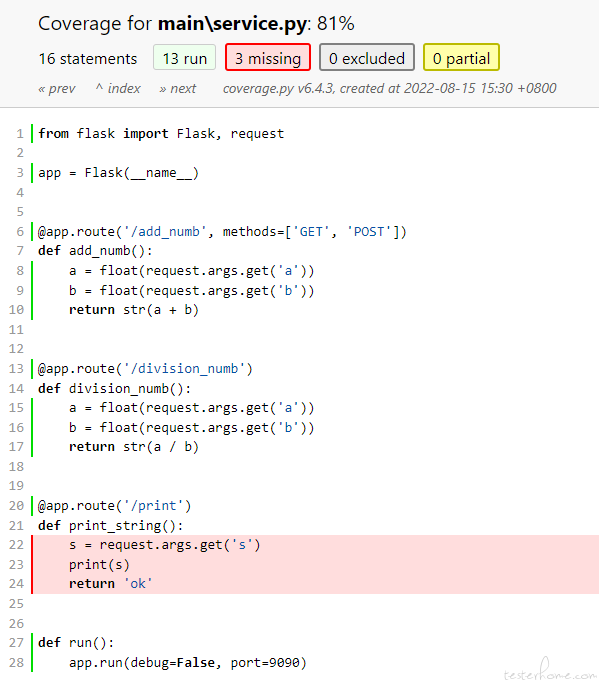Toggle the '3 missing' filter button
This screenshot has width=599, height=690.
click(268, 58)
